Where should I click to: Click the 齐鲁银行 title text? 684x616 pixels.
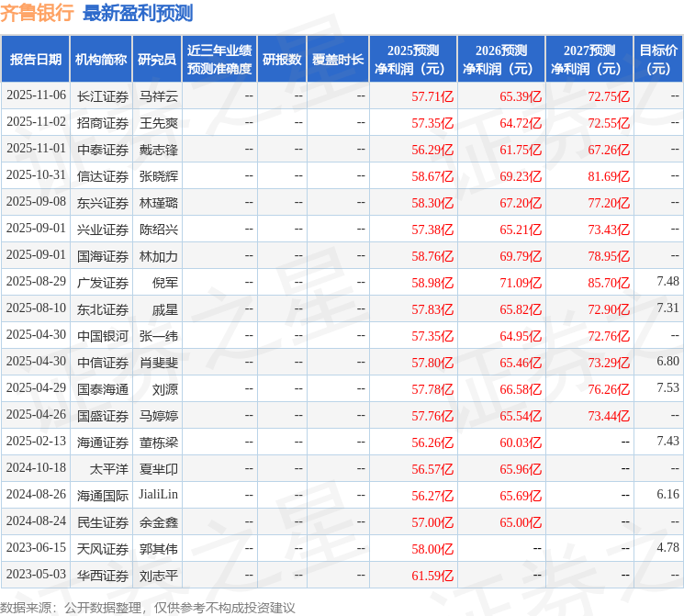37,13
